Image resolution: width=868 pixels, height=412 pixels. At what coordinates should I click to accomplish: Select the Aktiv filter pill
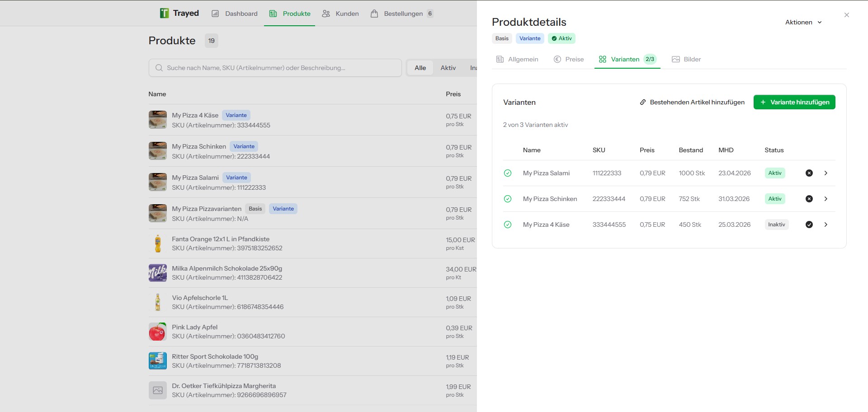(x=448, y=67)
